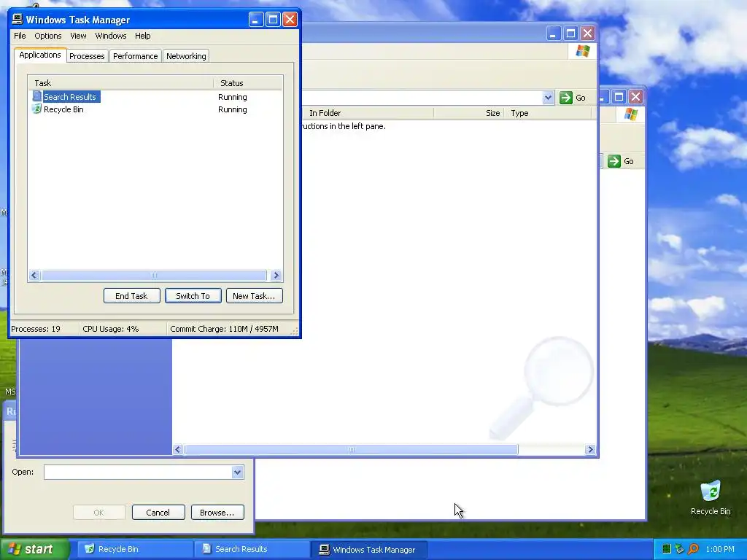Maximize the Search Results window
Image resolution: width=747 pixels, height=560 pixels.
click(x=570, y=34)
